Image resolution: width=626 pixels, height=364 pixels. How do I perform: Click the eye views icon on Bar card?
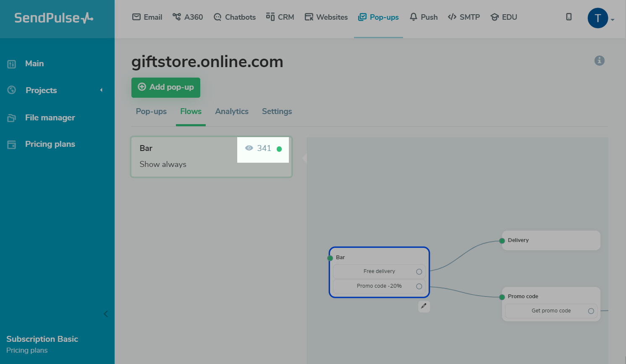[249, 148]
